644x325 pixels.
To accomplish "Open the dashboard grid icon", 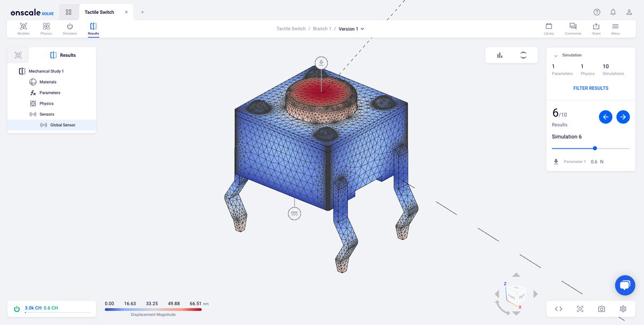I will [x=69, y=12].
